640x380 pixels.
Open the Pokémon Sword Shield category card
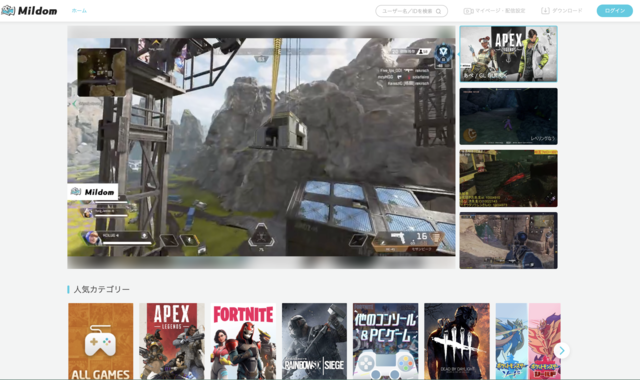pos(528,341)
